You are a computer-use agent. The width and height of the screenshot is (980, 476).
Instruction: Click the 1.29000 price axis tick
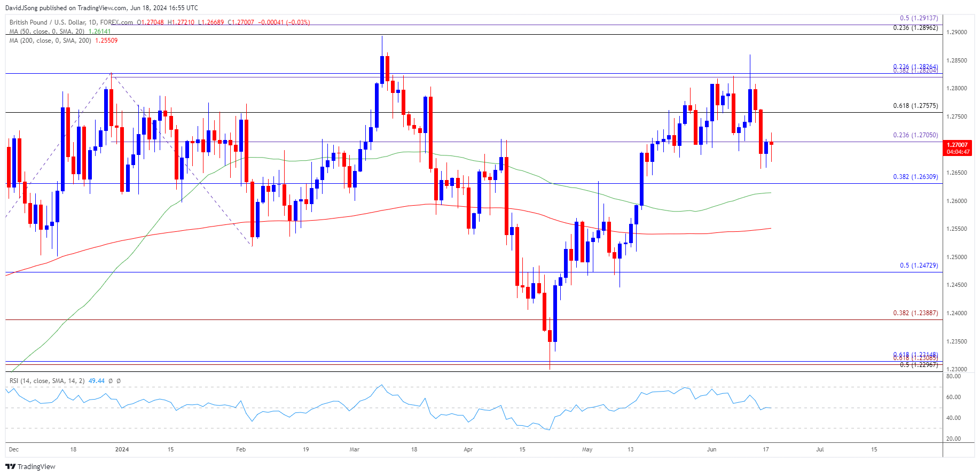[x=957, y=32]
